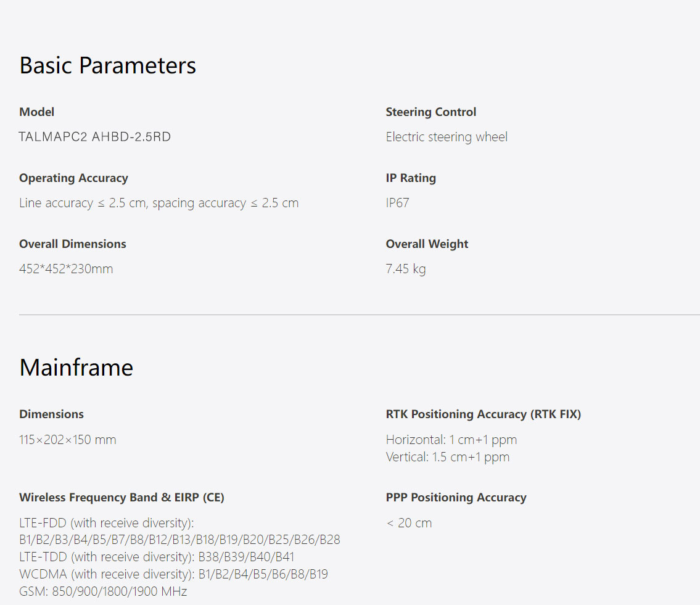Click the 452*452*230mm value
This screenshot has height=605, width=700.
(x=66, y=269)
